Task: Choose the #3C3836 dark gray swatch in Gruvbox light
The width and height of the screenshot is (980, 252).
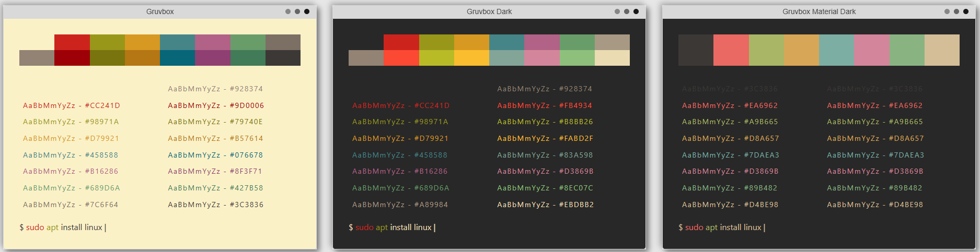Action: [283, 58]
